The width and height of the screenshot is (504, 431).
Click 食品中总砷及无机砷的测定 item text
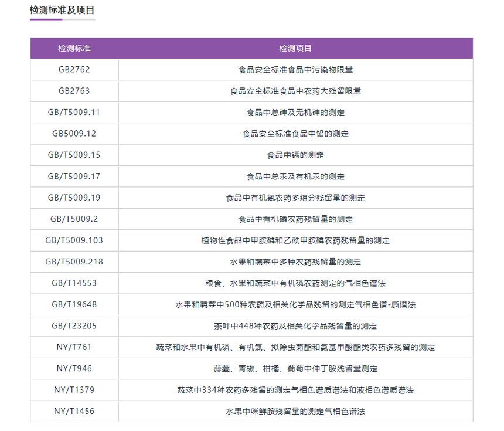(x=295, y=112)
